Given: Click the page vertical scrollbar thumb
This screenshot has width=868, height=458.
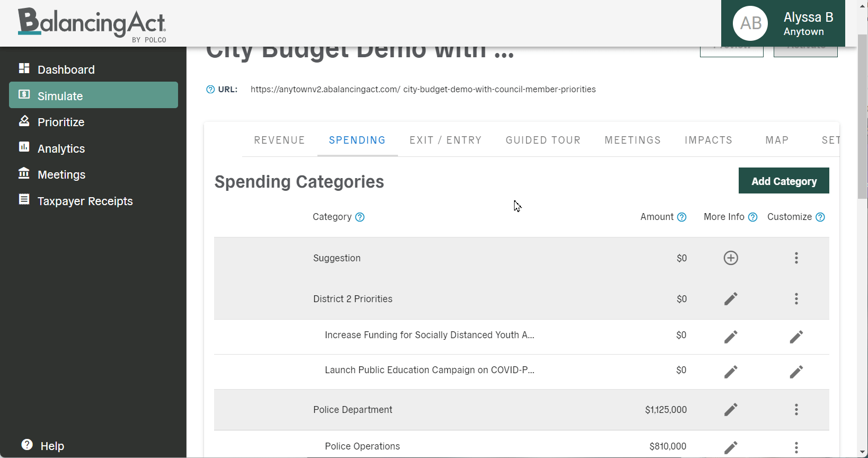Looking at the screenshot, I should 863,117.
